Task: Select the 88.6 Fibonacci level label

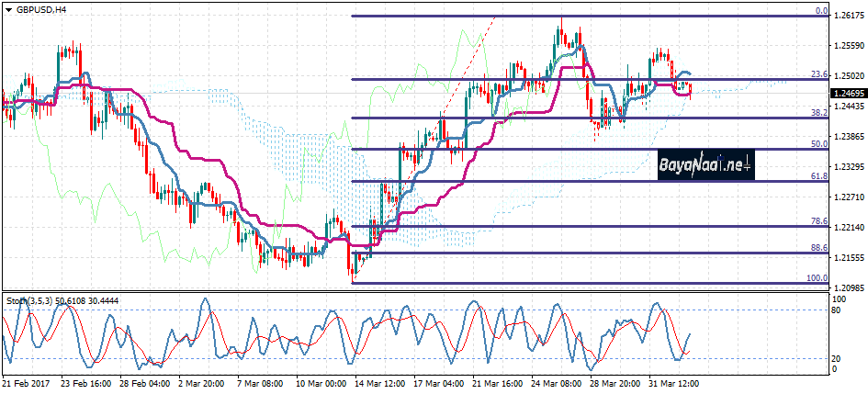Action: (820, 248)
